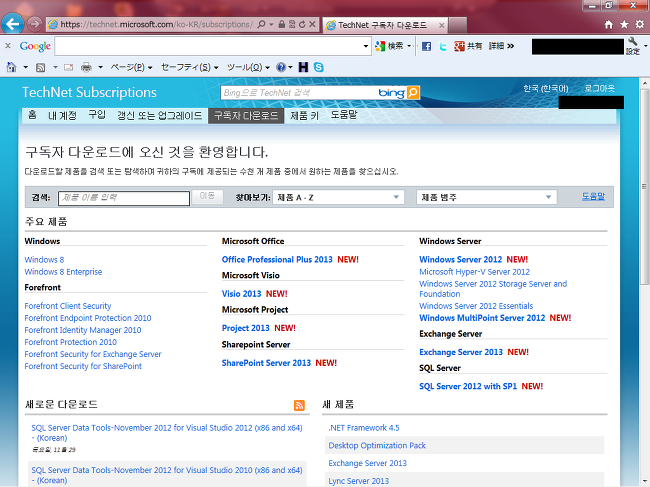Click the Read mail icon in command bar

68,67
